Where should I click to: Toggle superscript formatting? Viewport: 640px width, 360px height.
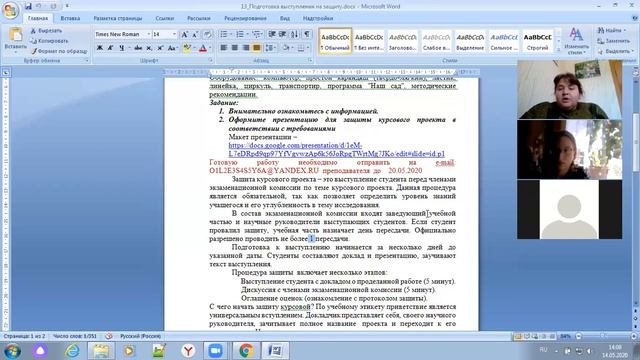(x=160, y=48)
